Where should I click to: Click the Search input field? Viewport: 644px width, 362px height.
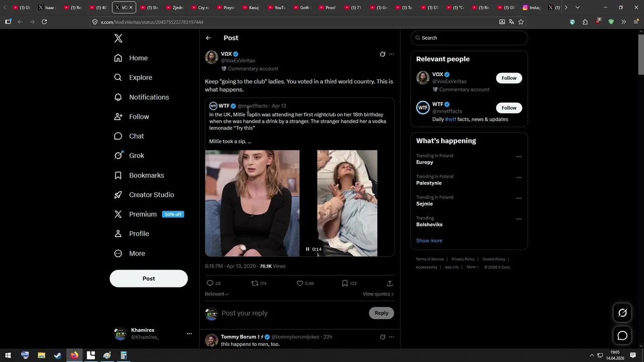pyautogui.click(x=469, y=38)
